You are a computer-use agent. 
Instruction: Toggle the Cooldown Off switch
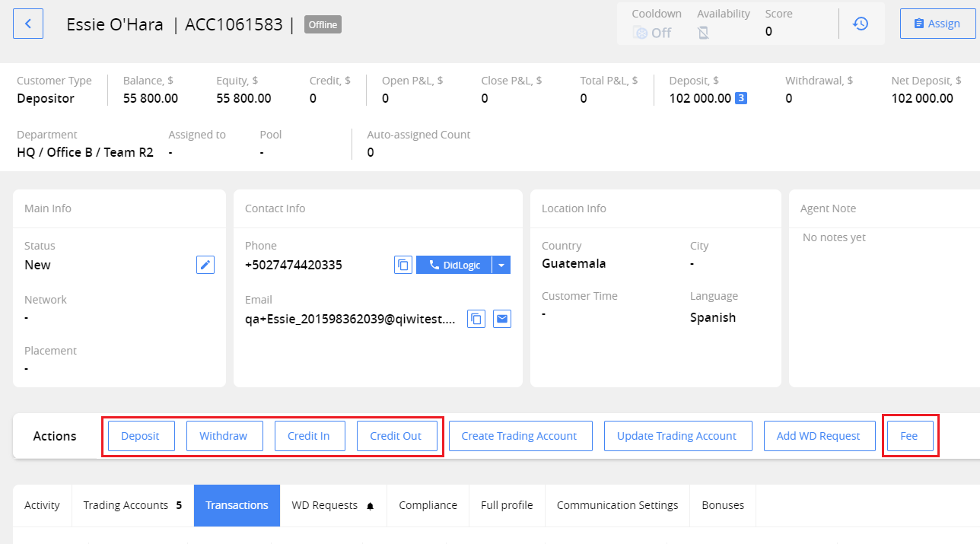[651, 32]
